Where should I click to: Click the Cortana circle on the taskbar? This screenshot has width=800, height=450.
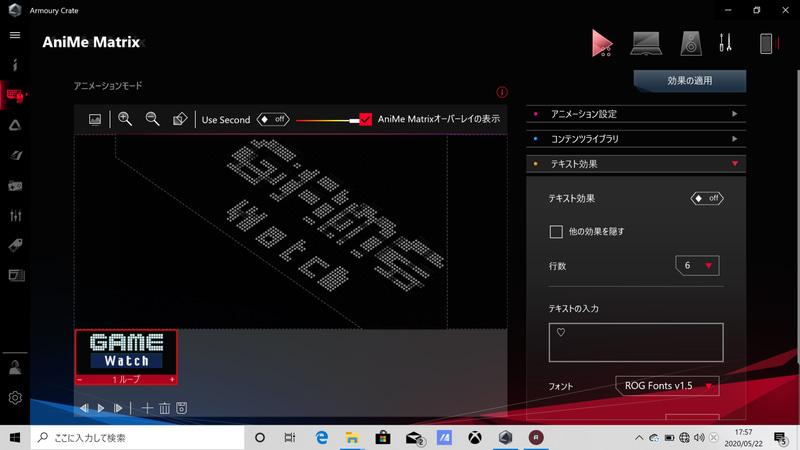[260, 437]
